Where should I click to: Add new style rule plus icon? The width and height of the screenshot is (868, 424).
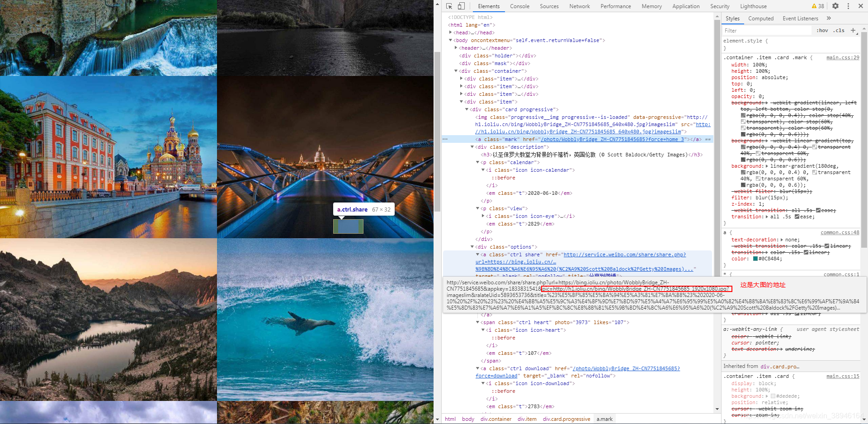(853, 30)
